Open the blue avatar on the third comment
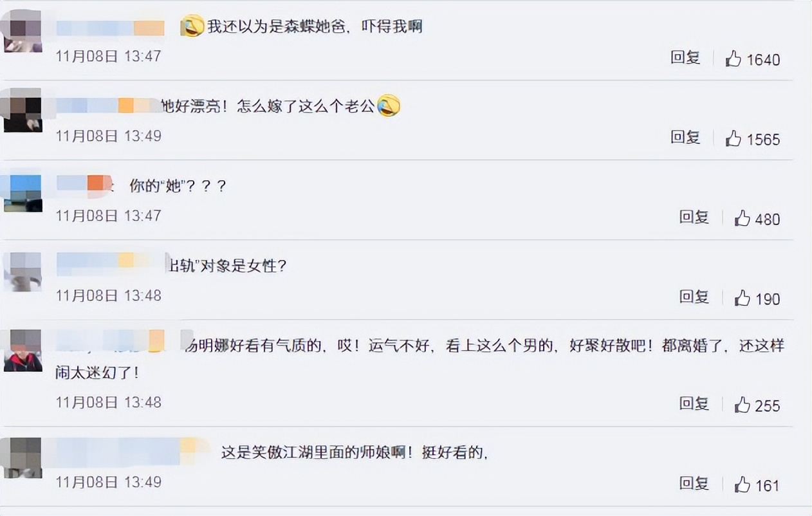The height and width of the screenshot is (516, 812). tap(23, 190)
